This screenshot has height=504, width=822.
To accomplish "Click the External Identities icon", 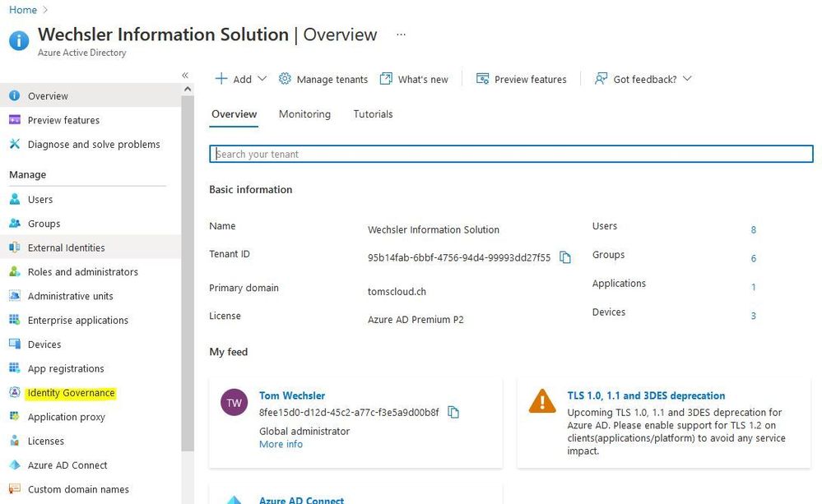I will pyautogui.click(x=15, y=247).
